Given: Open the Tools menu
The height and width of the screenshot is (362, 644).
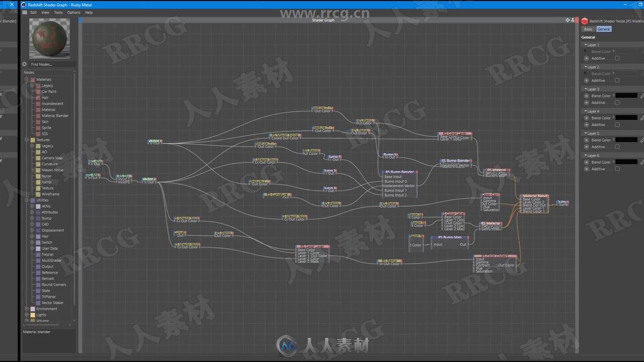Looking at the screenshot, I should pos(58,12).
